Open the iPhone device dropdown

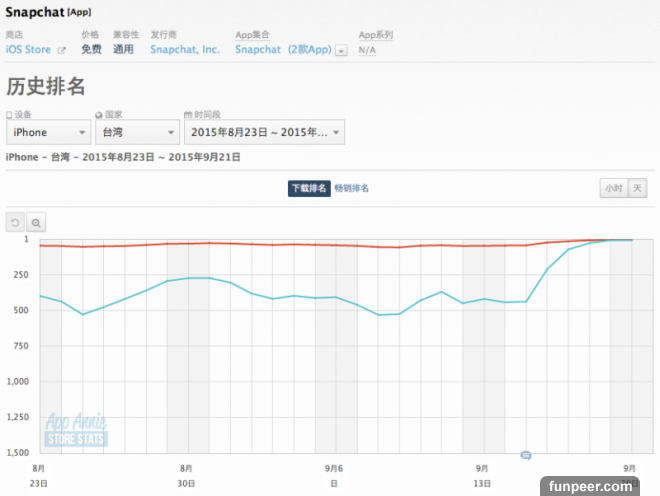pyautogui.click(x=48, y=133)
